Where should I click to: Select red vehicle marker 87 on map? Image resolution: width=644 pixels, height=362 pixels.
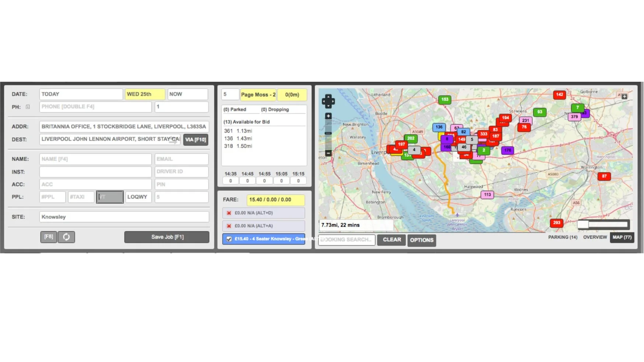(x=604, y=176)
